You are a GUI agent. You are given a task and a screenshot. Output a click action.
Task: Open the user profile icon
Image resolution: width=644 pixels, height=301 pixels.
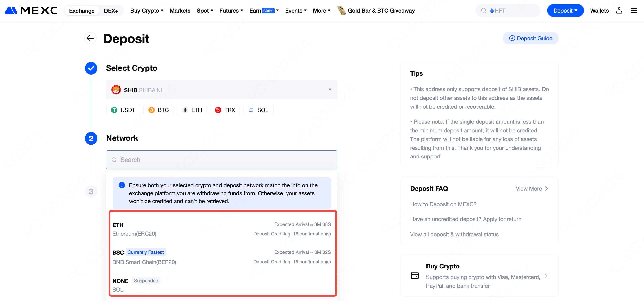point(619,11)
